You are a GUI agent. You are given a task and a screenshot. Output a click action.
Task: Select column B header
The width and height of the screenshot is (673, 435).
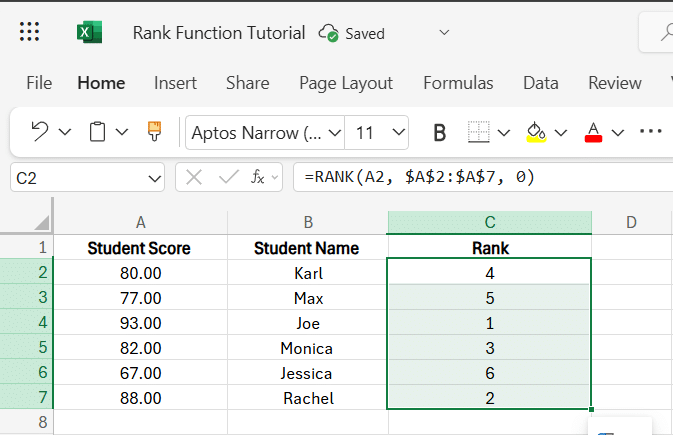308,222
